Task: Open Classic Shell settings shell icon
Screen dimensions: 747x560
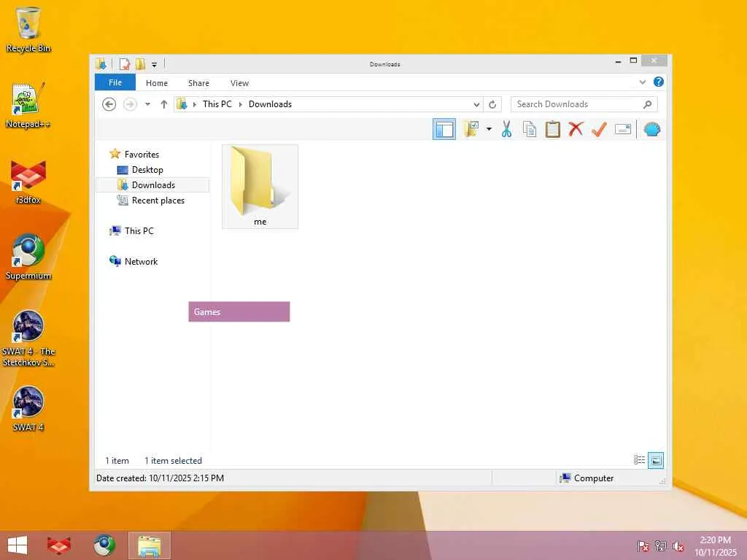Action: tap(651, 129)
